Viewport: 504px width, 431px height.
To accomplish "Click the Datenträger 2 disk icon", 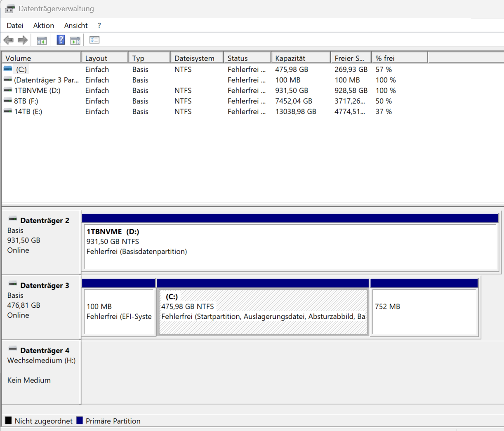I will tap(13, 219).
